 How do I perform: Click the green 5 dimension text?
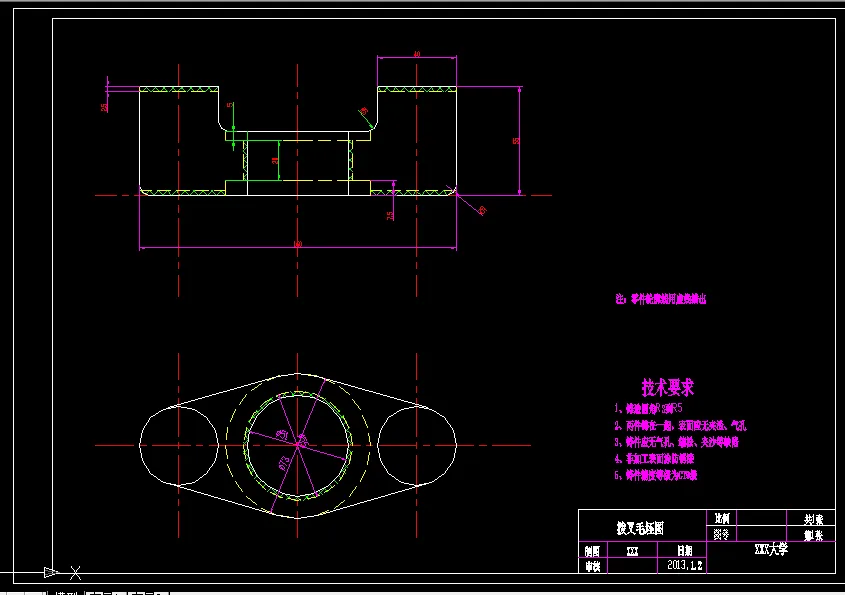click(x=229, y=105)
